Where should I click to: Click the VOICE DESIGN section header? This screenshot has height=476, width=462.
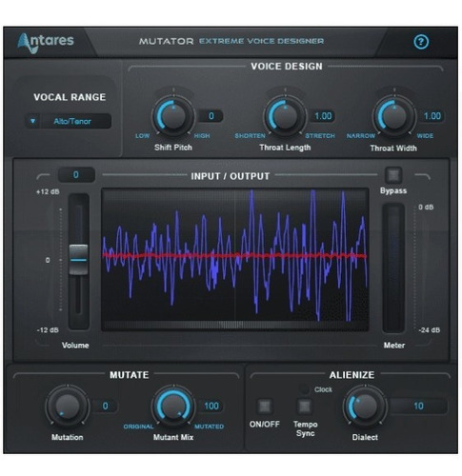(287, 67)
